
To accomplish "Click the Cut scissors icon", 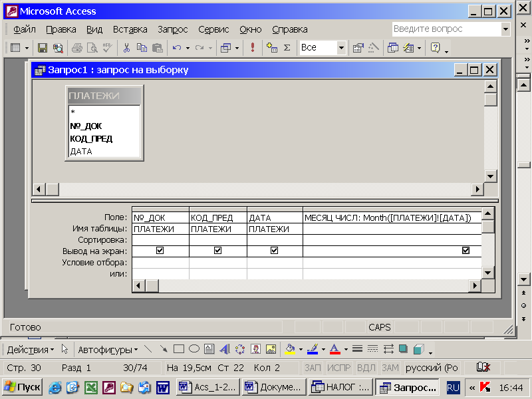I will pyautogui.click(x=126, y=48).
